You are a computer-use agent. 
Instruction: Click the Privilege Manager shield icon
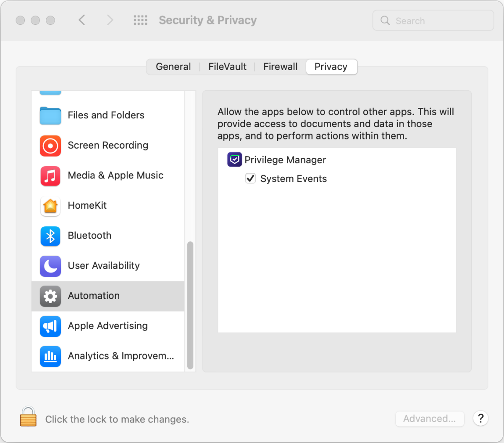pos(234,160)
